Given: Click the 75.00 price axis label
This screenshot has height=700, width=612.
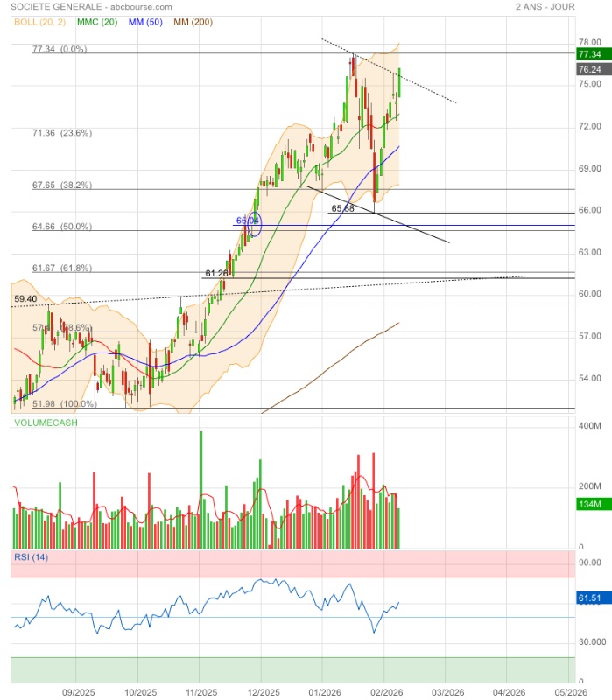Looking at the screenshot, I should click(589, 84).
